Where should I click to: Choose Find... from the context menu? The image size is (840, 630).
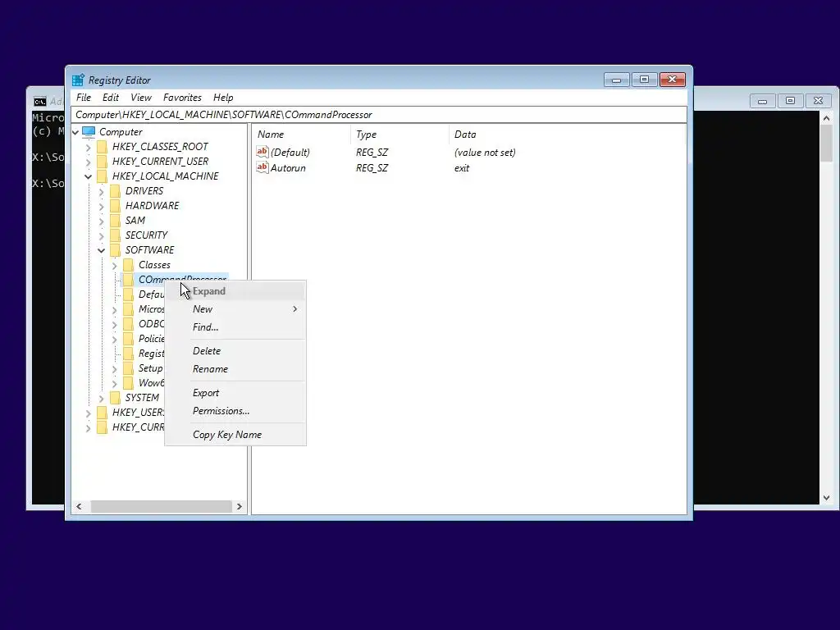(235, 327)
